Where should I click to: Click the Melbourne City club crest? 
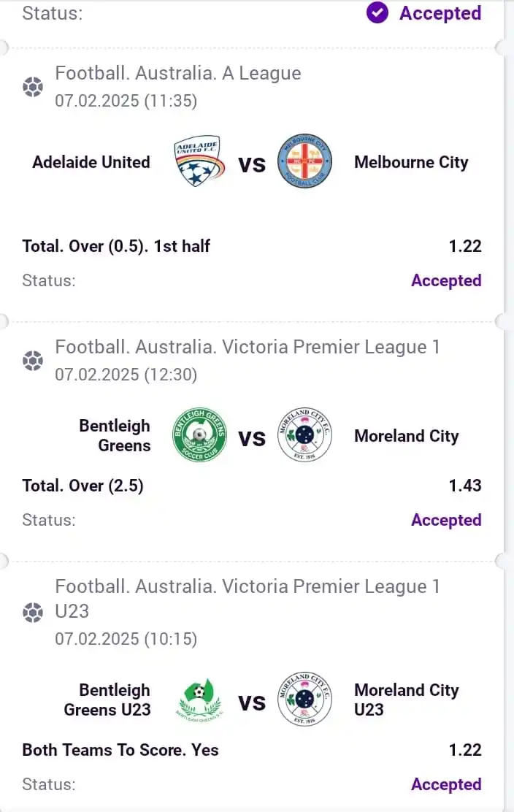click(x=305, y=162)
